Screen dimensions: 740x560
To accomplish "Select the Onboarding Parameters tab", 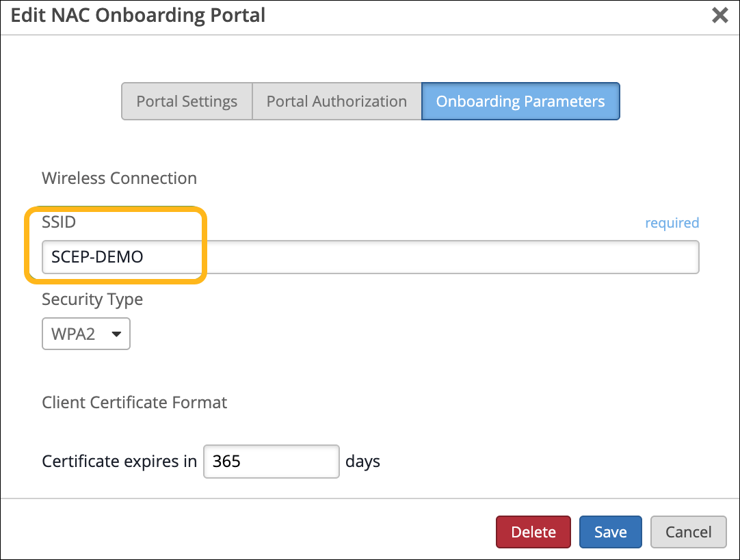I will (520, 101).
